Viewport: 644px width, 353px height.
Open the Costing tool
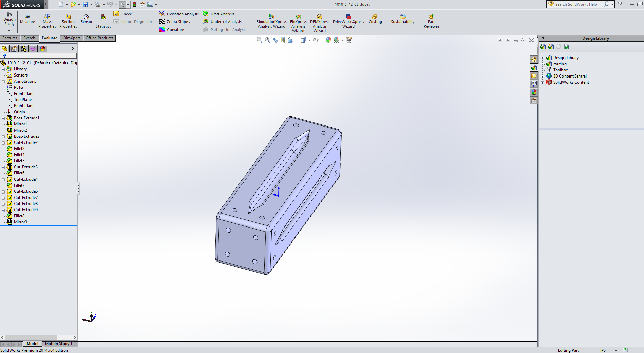375,19
